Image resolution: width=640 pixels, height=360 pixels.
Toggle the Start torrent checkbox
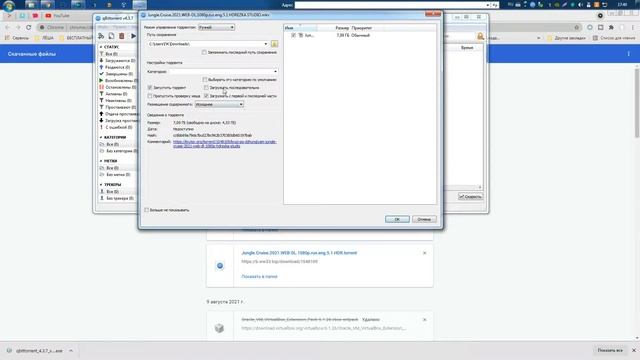150,87
